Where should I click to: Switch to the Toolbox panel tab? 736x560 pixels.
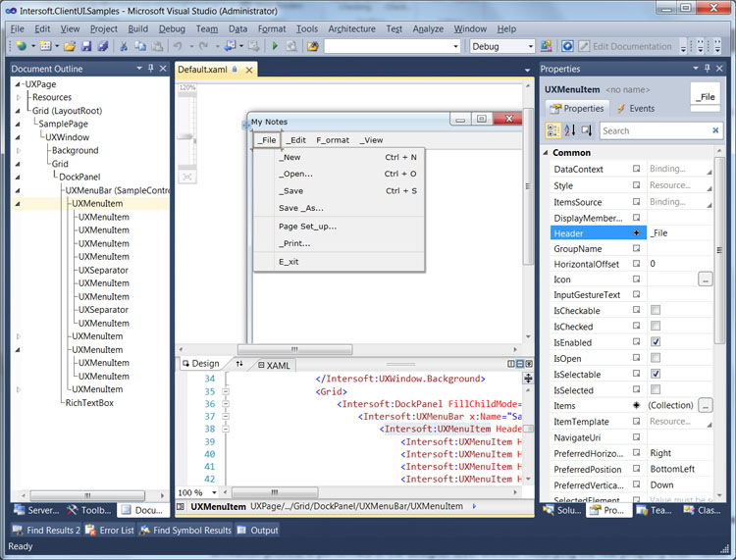tap(89, 510)
